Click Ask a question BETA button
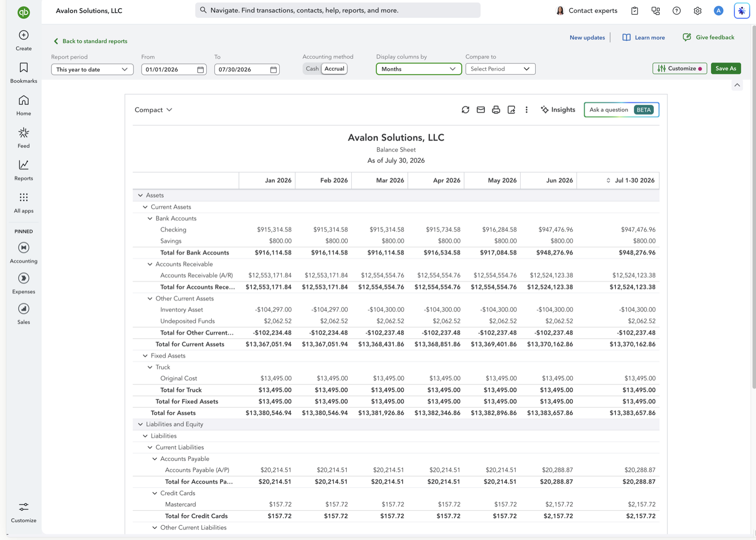Image resolution: width=756 pixels, height=540 pixels. [x=621, y=110]
